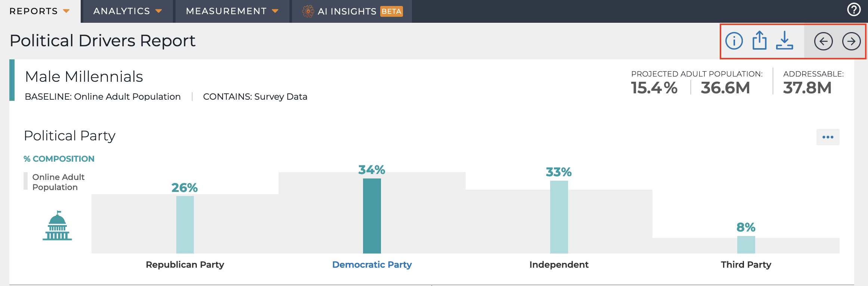Viewport: 868px width, 286px height.
Task: Click the Online Adult Population legend swatch
Action: tap(25, 181)
